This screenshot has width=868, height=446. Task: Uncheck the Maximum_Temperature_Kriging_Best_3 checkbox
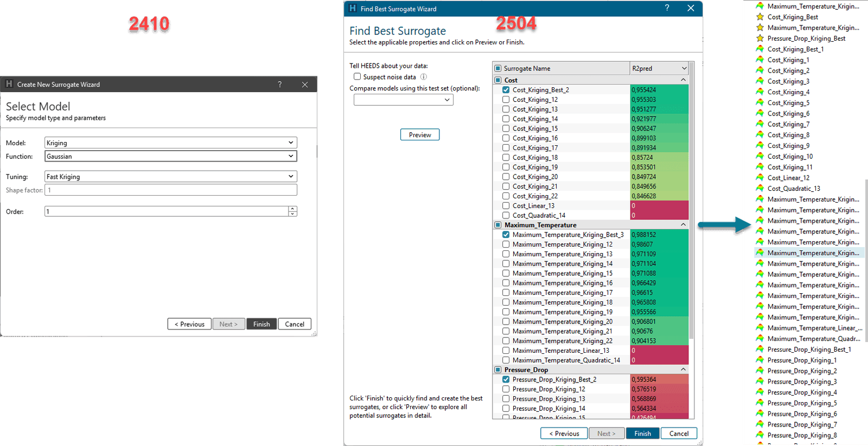pos(506,235)
